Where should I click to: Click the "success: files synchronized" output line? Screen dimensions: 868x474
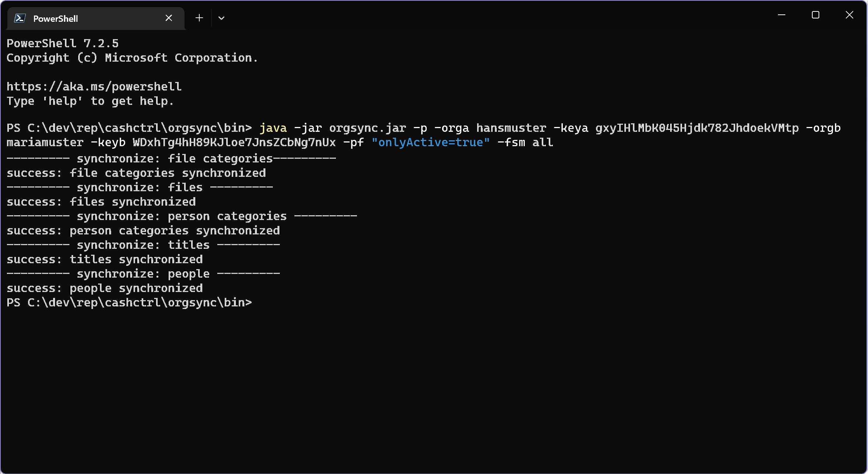tap(101, 202)
